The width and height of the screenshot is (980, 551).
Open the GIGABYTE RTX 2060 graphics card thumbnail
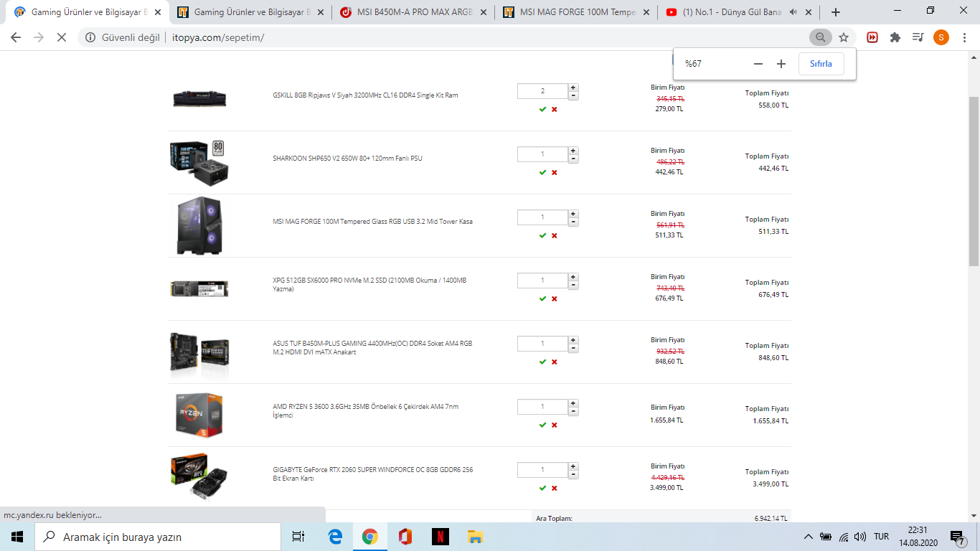click(x=199, y=476)
